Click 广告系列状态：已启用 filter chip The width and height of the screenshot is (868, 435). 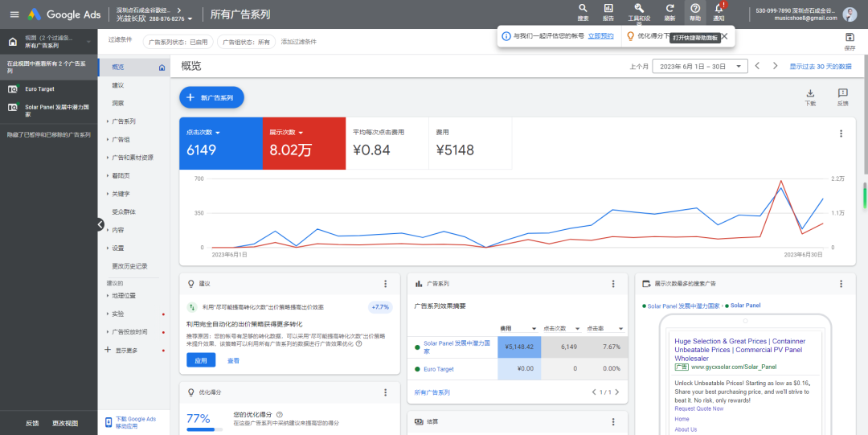[178, 42]
